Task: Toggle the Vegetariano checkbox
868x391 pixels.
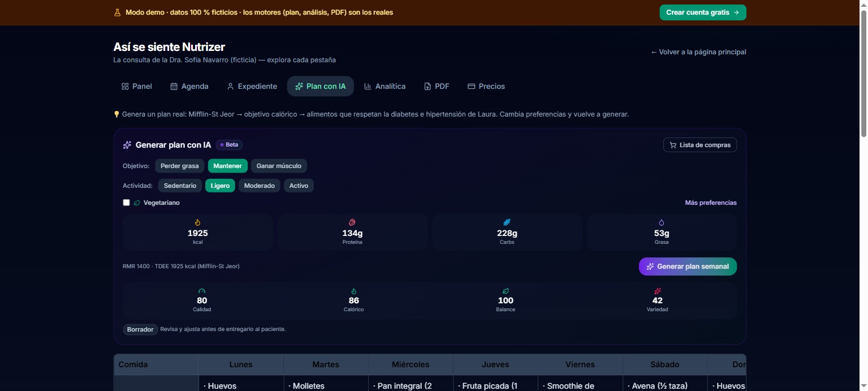Action: pos(126,203)
